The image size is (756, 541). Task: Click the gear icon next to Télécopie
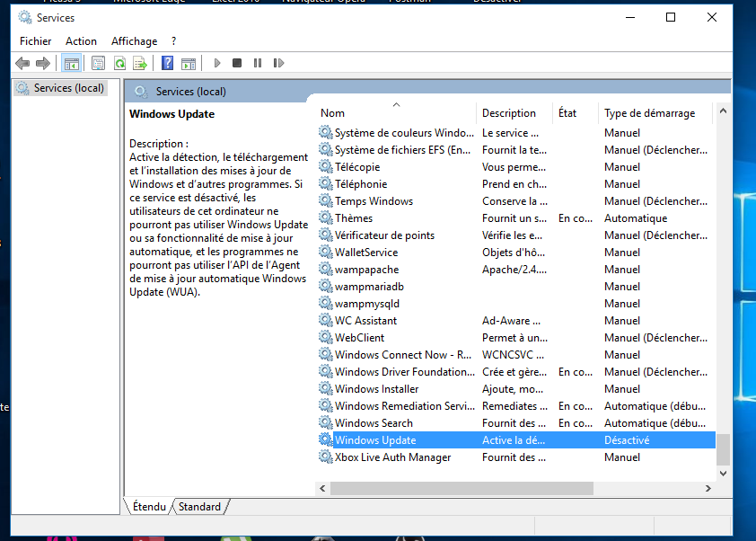click(x=326, y=166)
